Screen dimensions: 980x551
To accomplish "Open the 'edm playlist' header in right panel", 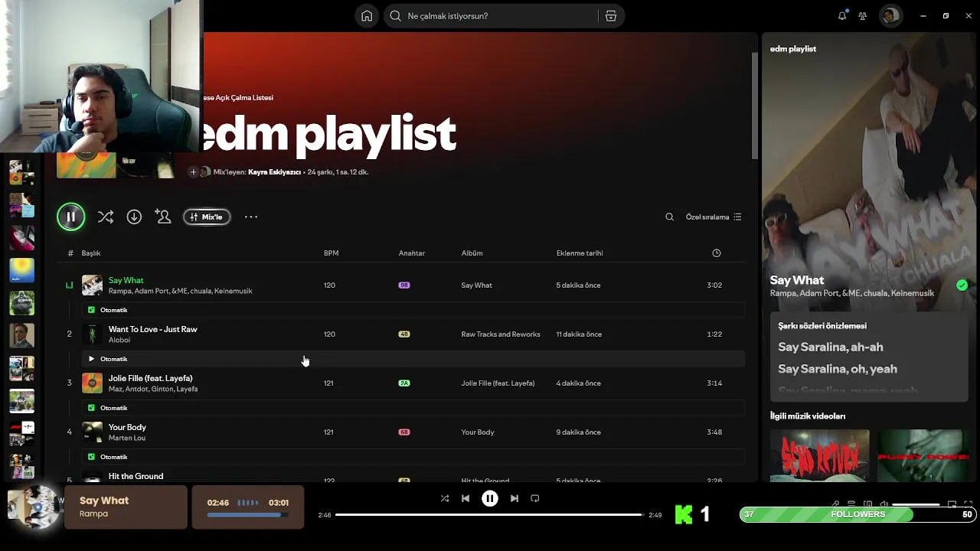I will tap(793, 49).
